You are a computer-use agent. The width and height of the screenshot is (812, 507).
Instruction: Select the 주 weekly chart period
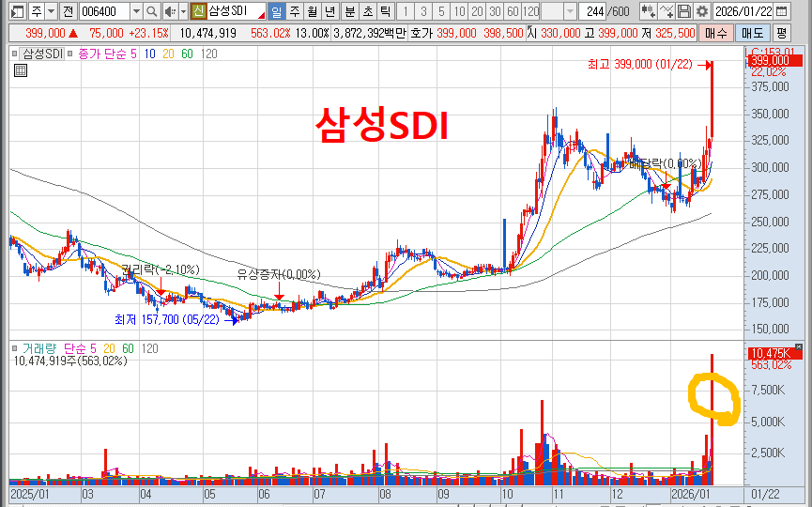coord(295,11)
